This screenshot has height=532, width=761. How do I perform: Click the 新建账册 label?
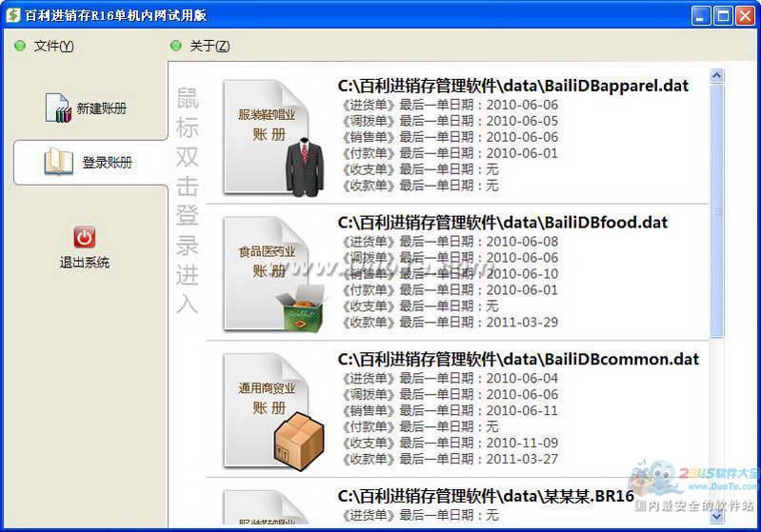click(101, 108)
